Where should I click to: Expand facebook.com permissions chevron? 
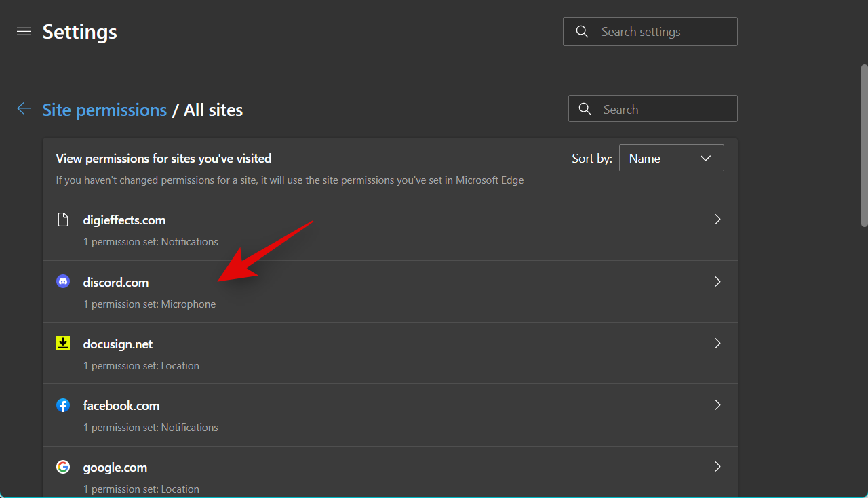point(717,405)
